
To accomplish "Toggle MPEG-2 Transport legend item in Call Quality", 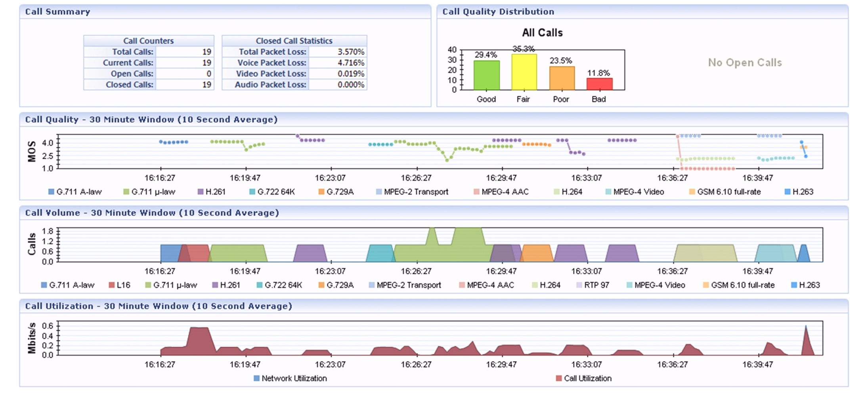I will [x=412, y=192].
